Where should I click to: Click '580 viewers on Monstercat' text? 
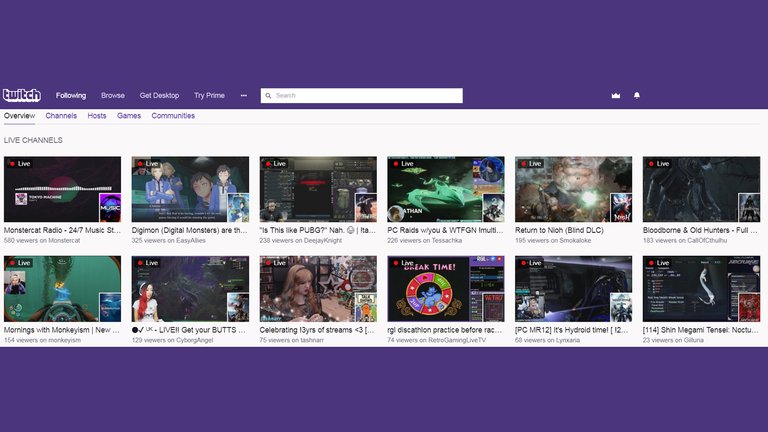coord(42,240)
